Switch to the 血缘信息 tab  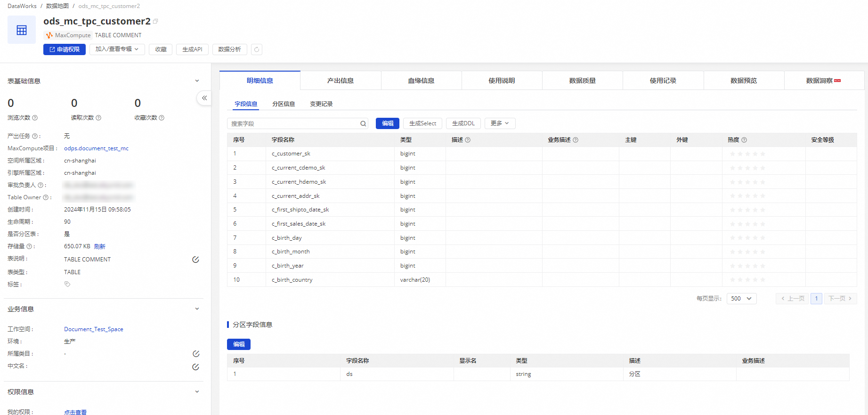point(421,81)
